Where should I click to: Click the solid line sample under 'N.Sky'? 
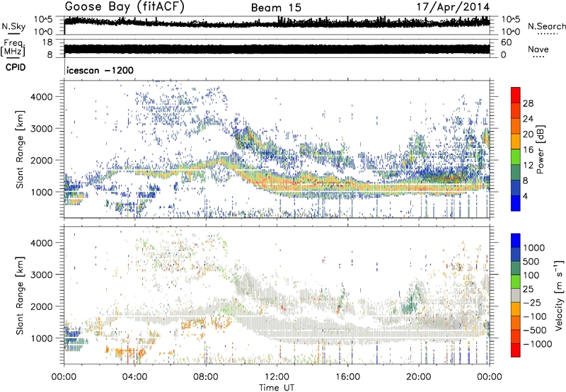pos(13,33)
